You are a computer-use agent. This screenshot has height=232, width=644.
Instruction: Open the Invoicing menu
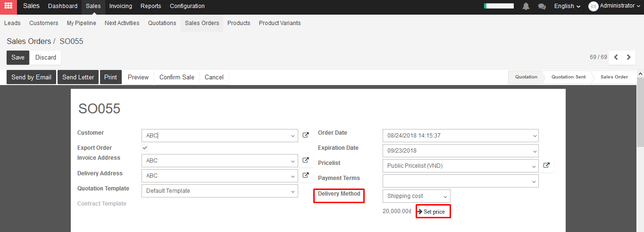pyautogui.click(x=121, y=6)
